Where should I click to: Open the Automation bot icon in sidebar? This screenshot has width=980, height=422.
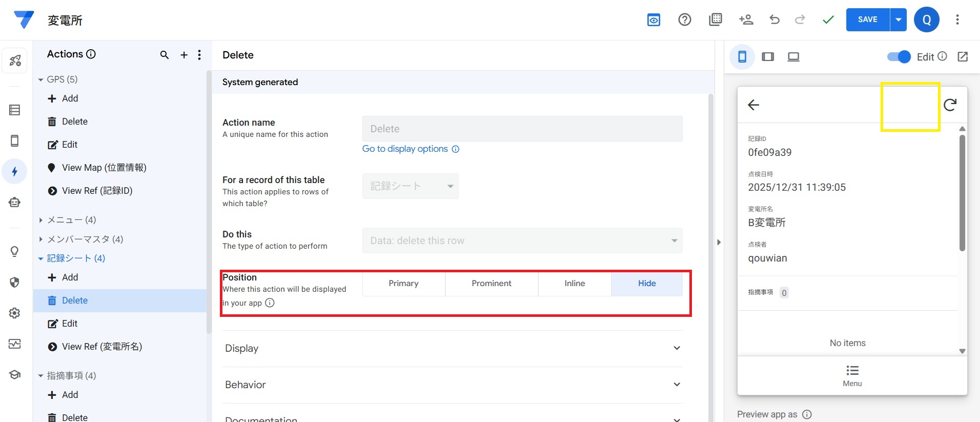tap(14, 202)
